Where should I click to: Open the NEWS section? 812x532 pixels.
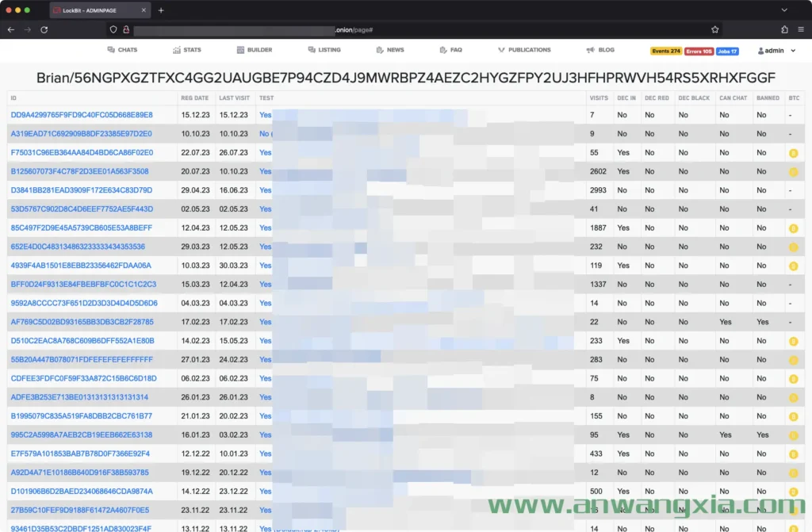tap(390, 50)
